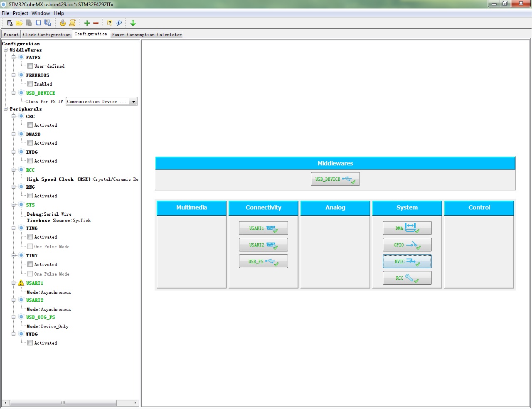This screenshot has width=532, height=409.
Task: Open the File menu
Action: 5,13
